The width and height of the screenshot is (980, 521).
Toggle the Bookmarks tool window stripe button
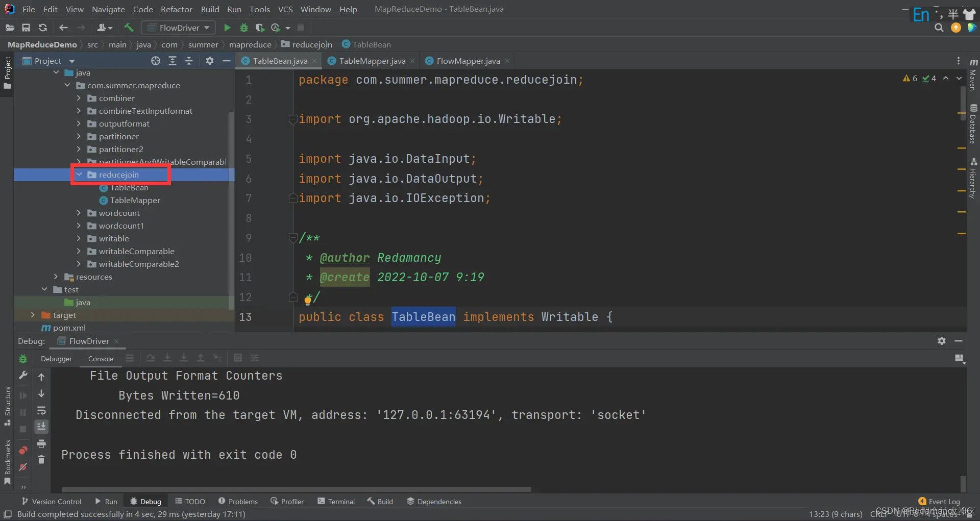(x=7, y=462)
